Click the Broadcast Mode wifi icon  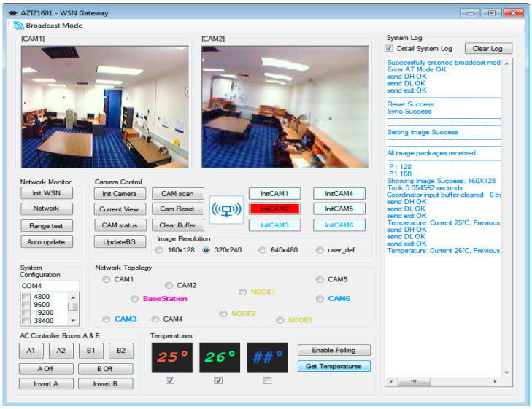[x=18, y=26]
